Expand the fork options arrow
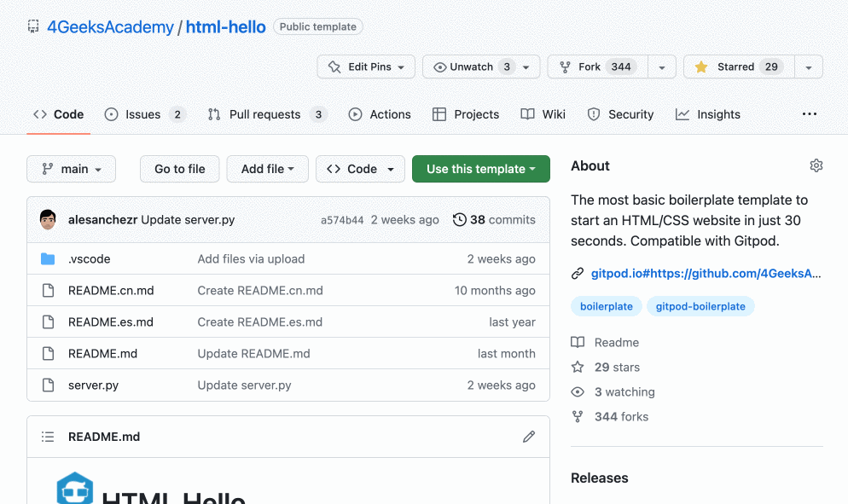This screenshot has width=848, height=504. click(x=662, y=67)
